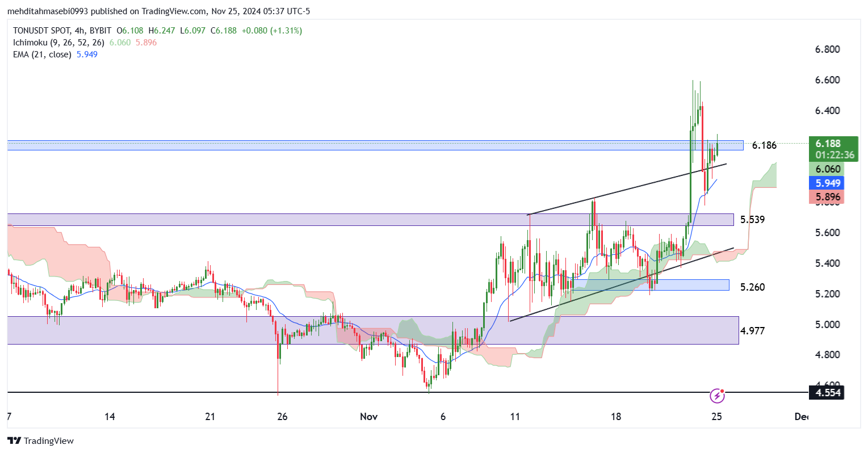Click the 6.800 price axis value
Image resolution: width=868 pixels, height=453 pixels.
click(828, 49)
